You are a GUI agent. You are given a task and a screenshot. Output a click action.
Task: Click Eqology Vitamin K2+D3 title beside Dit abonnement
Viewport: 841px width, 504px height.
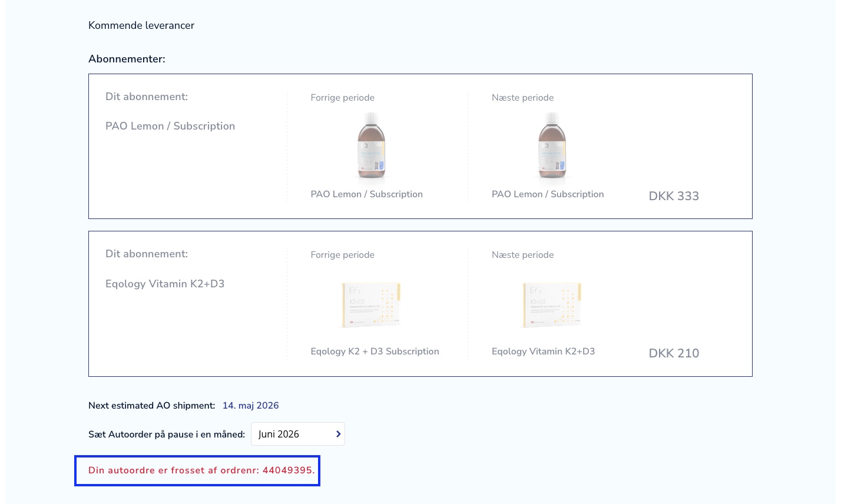(x=165, y=284)
